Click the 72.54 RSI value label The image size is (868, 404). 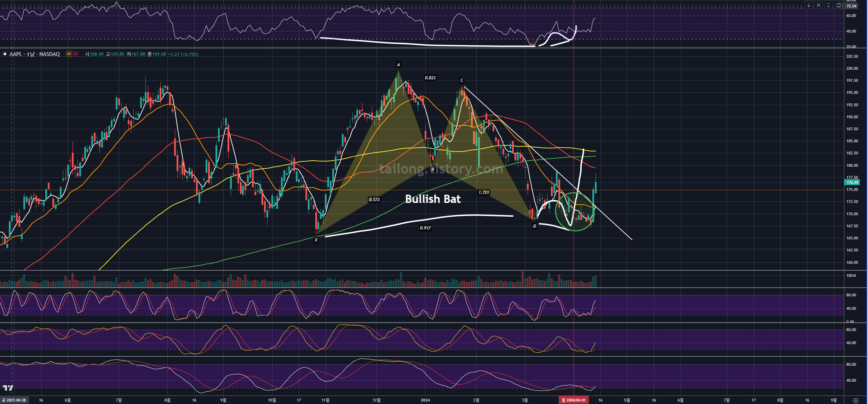tap(851, 6)
